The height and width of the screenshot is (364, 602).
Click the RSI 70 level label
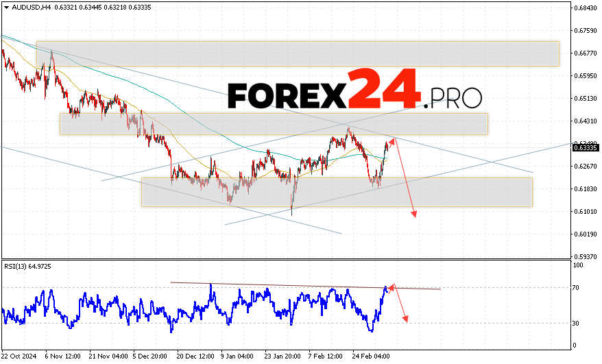coord(577,288)
